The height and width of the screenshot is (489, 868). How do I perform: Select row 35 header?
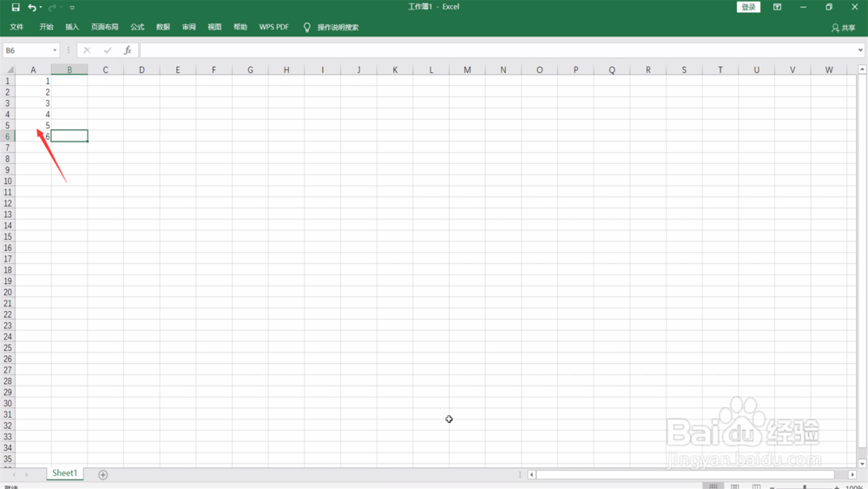point(7,459)
